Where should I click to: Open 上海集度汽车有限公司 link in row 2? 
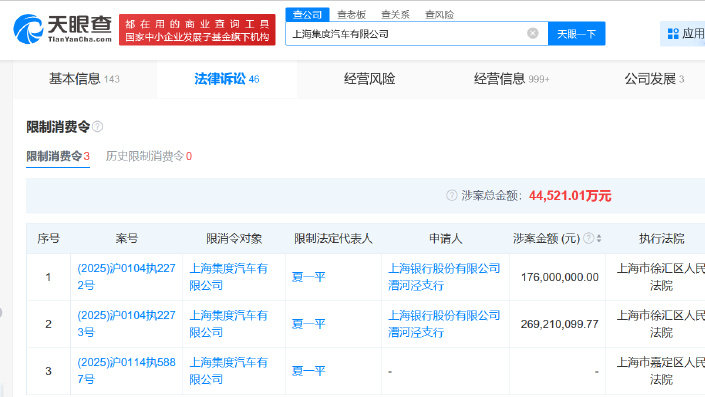[228, 324]
